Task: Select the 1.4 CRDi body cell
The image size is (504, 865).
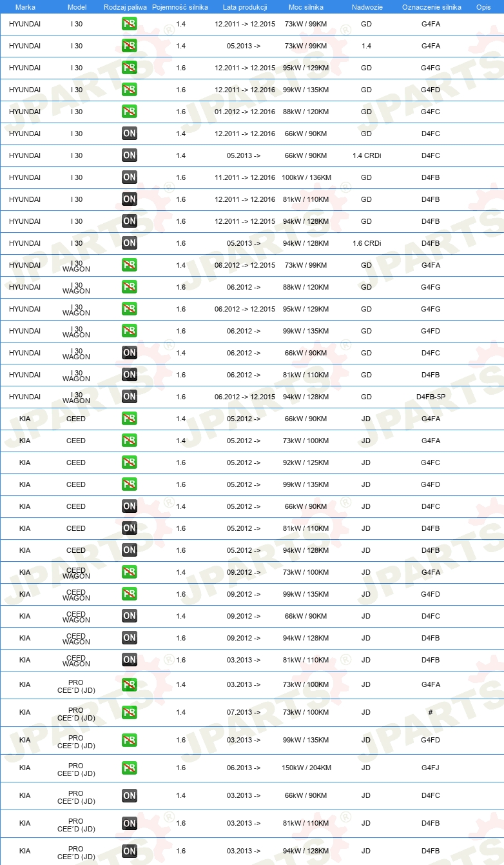Action: (366, 155)
